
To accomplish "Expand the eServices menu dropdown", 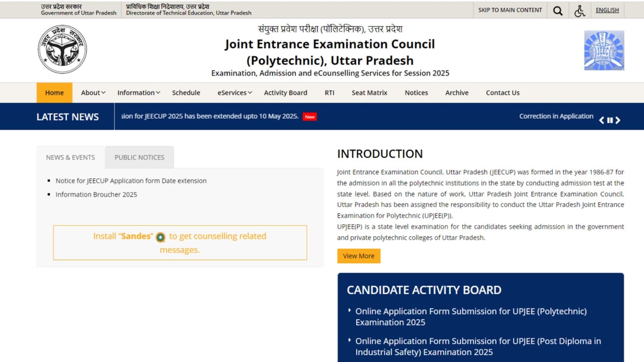I will [234, 93].
